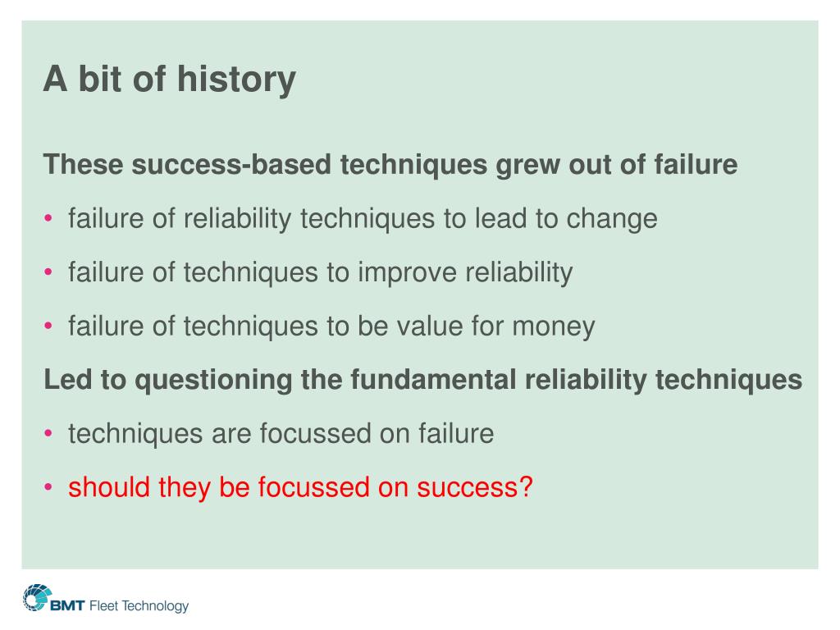Click the word 'history' in the title
The width and height of the screenshot is (840, 630).
[236, 80]
